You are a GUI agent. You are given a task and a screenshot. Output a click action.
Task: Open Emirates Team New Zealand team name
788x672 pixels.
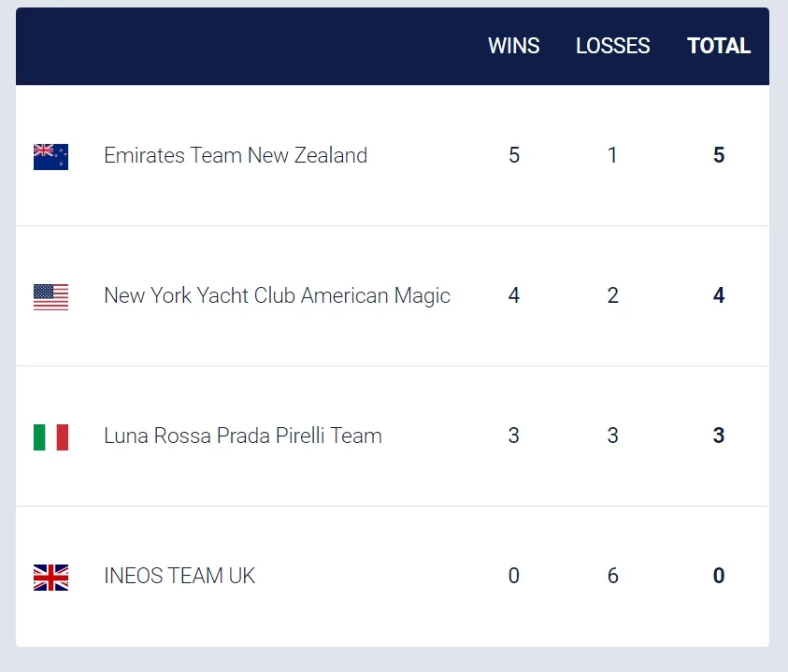click(236, 155)
